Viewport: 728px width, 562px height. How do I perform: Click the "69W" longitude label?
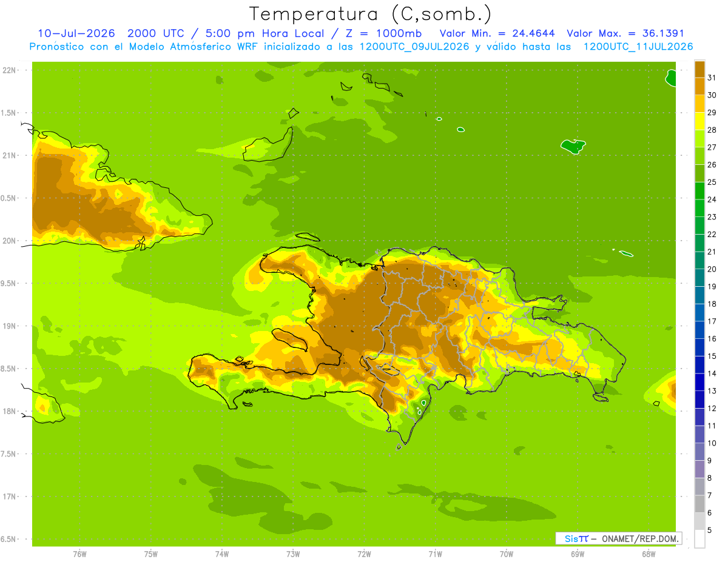pyautogui.click(x=578, y=554)
